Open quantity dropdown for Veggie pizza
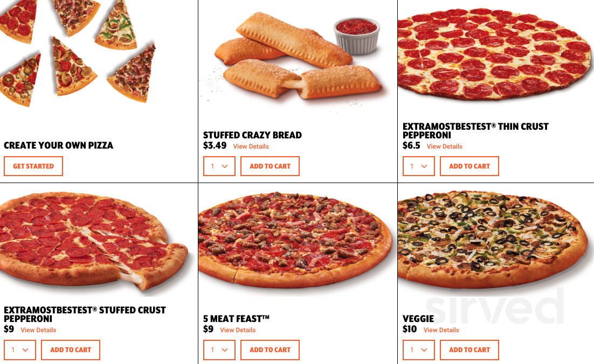 click(x=419, y=350)
